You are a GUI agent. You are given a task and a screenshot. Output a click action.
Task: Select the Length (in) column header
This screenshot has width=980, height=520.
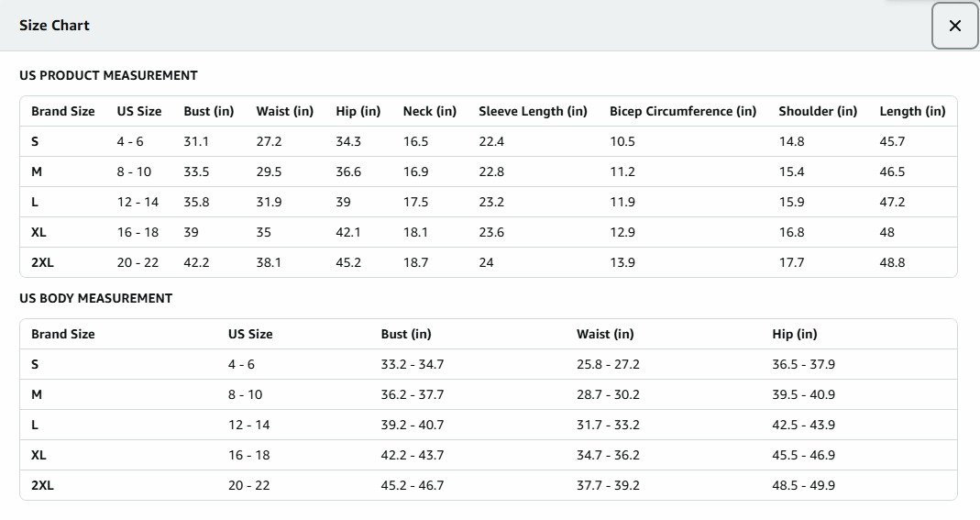pyautogui.click(x=912, y=111)
